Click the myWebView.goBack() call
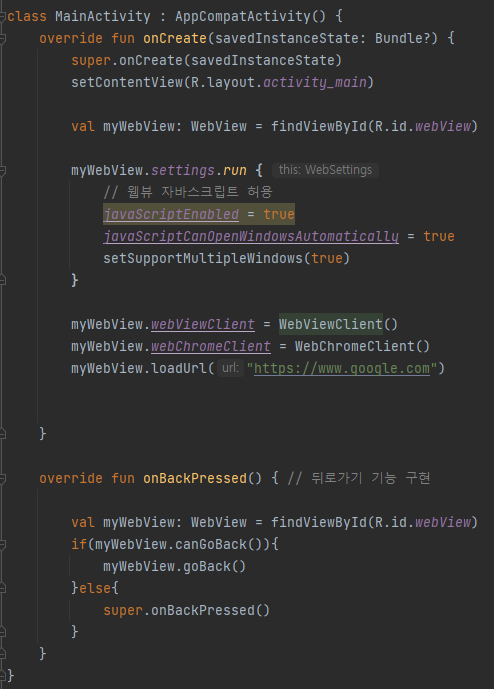Image resolution: width=494 pixels, height=689 pixels. click(174, 566)
